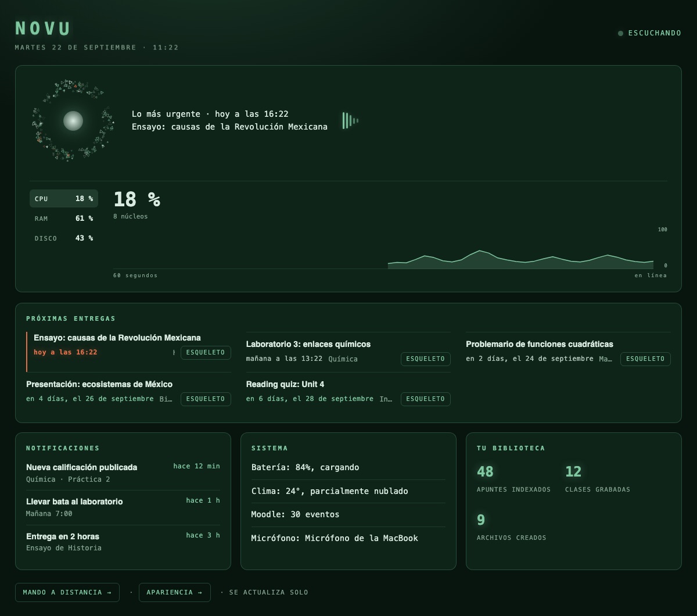Click Esqueleto for Reading quiz Unit 4
Image resolution: width=697 pixels, height=616 pixels.
[426, 399]
